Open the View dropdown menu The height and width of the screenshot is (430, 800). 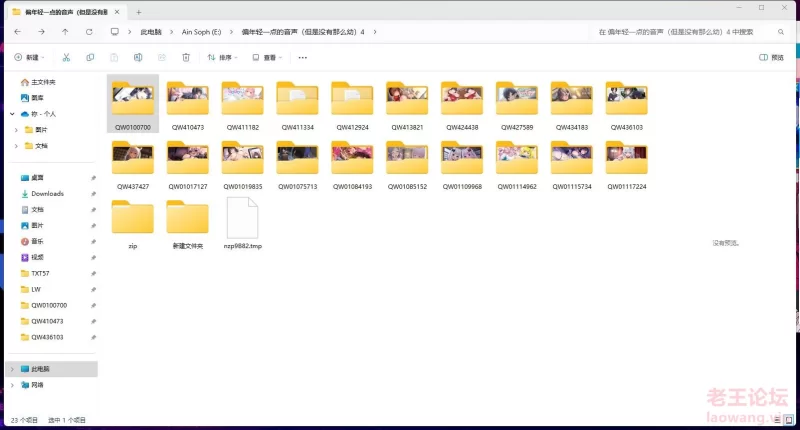click(267, 58)
